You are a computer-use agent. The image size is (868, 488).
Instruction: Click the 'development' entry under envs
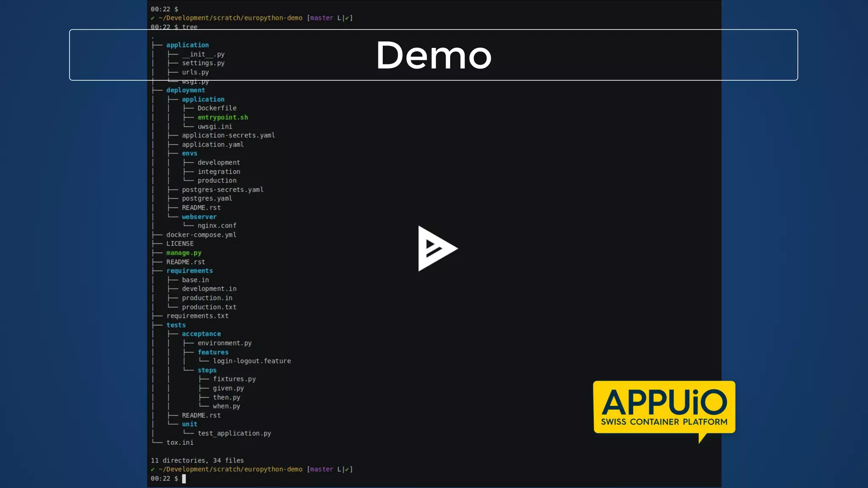point(219,162)
